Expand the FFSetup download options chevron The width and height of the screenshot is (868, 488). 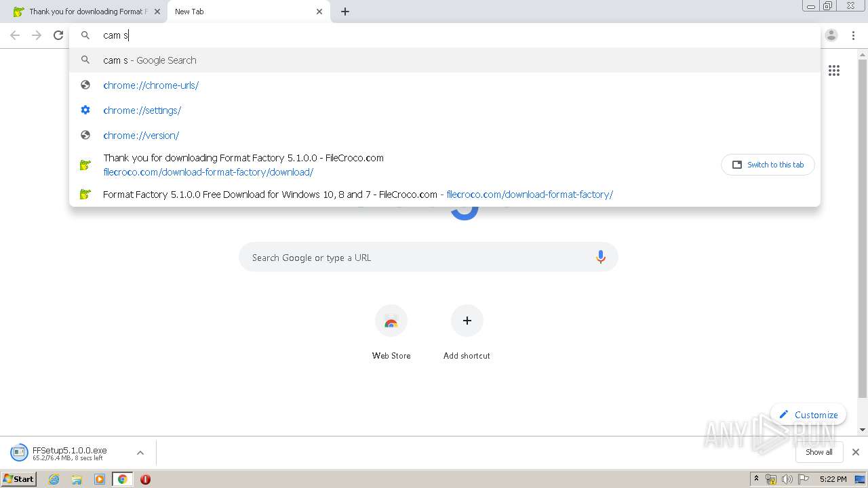(x=140, y=453)
